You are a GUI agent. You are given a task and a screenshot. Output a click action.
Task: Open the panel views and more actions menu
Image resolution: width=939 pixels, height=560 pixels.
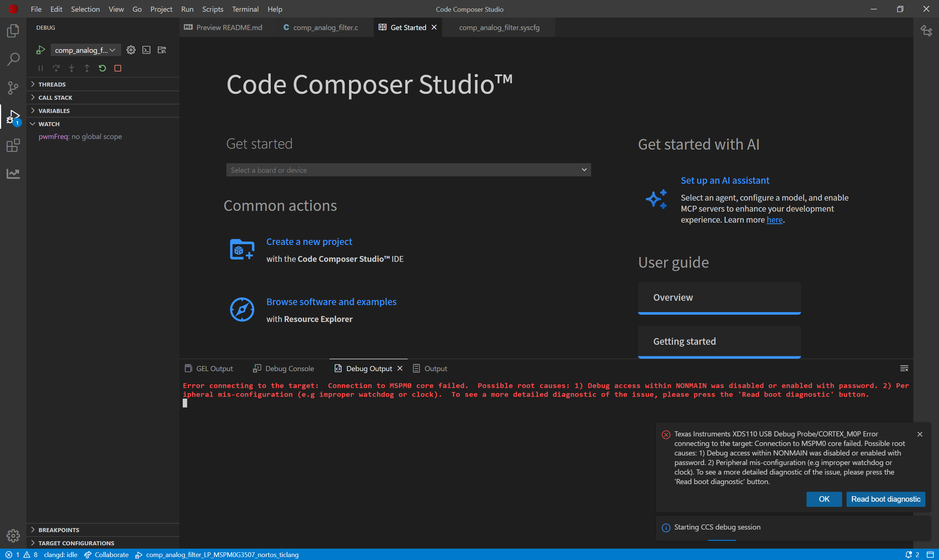[904, 368]
